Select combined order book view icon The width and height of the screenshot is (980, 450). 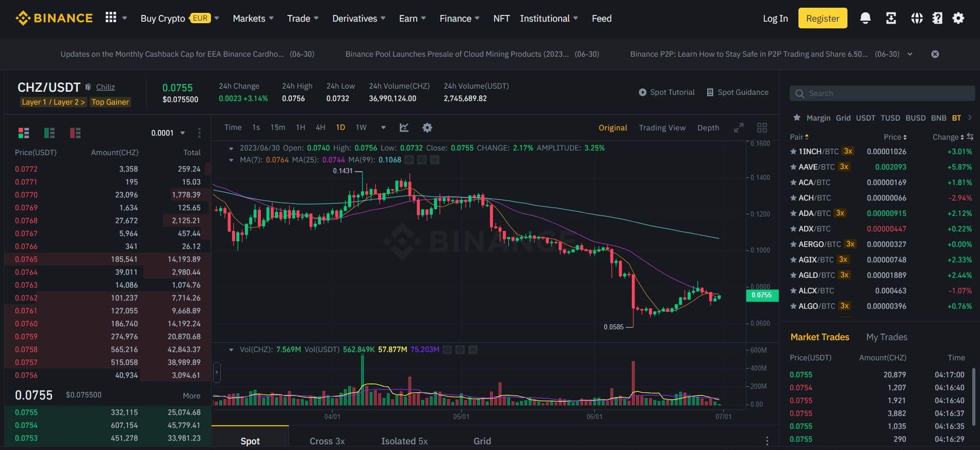pyautogui.click(x=24, y=133)
